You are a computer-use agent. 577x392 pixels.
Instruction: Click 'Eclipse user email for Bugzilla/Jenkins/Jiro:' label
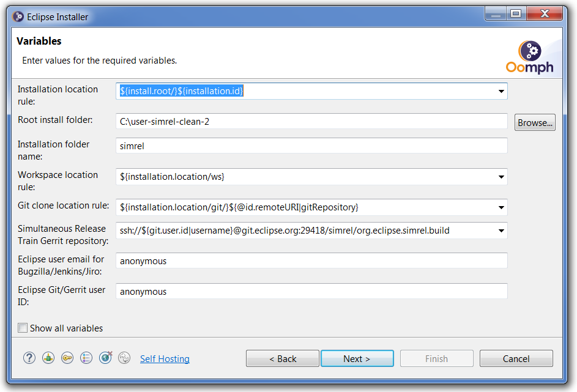tap(61, 265)
